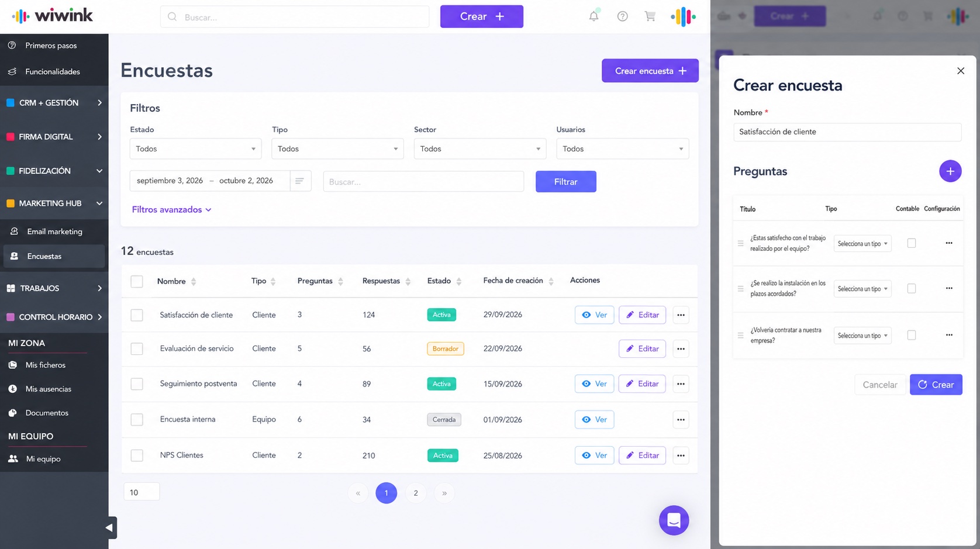
Task: Open Email marketing in sidebar
Action: click(x=54, y=232)
